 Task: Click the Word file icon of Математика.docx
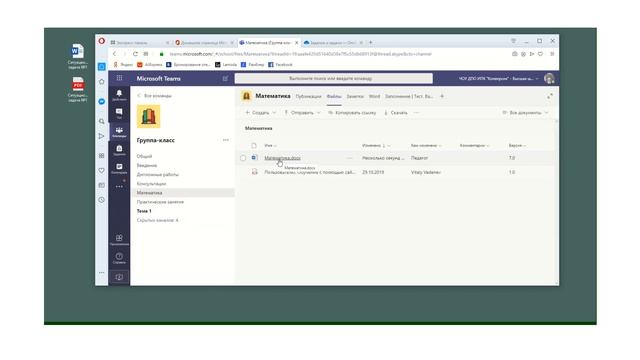pos(254,158)
